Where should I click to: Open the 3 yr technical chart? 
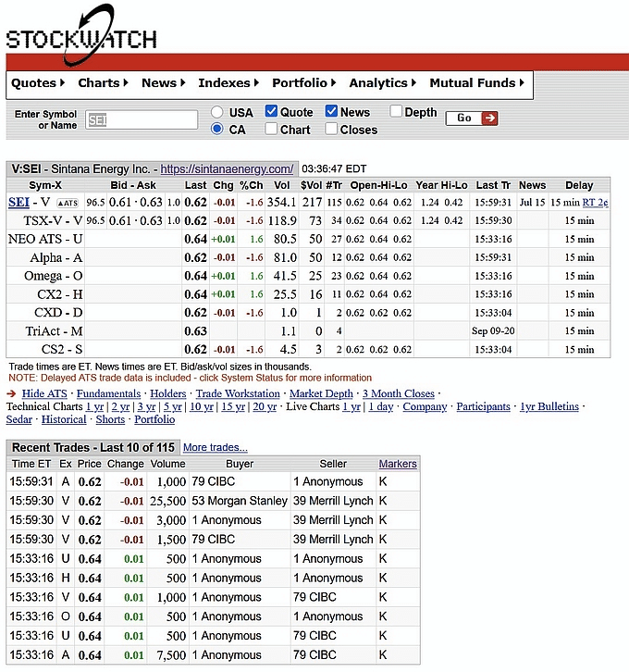point(146,406)
